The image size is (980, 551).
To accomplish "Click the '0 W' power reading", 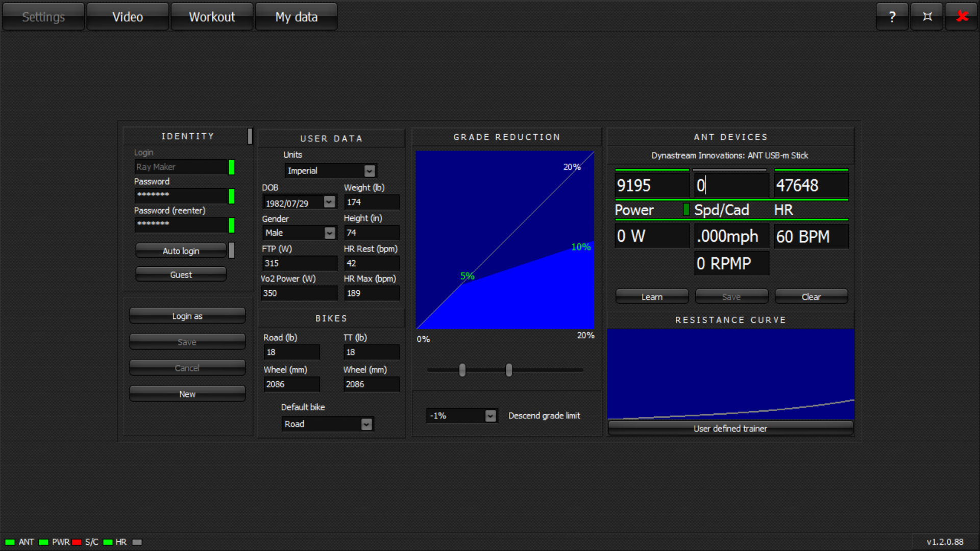I will [x=652, y=236].
